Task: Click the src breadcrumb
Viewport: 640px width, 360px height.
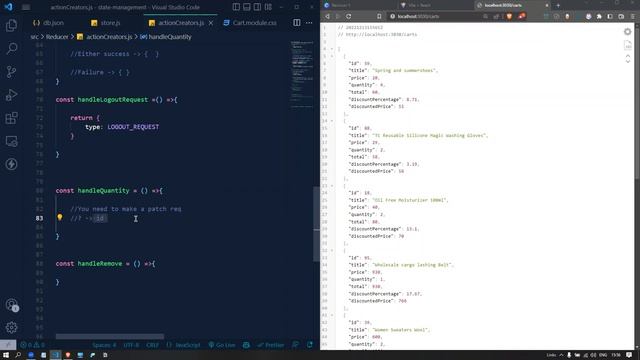Action: 34,37
